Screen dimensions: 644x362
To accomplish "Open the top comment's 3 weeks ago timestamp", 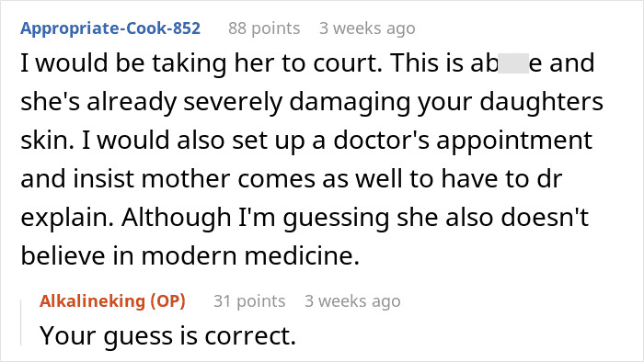I will [x=367, y=28].
